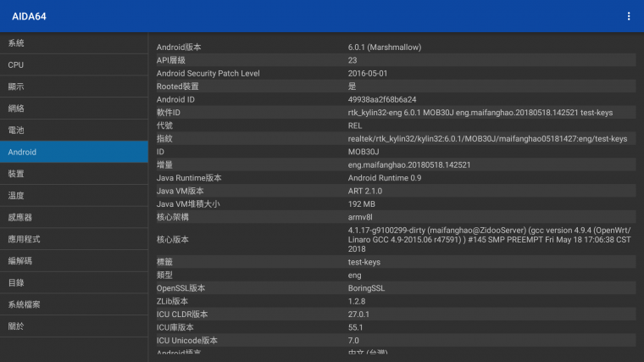
Task: Click the API level value 23
Action: tap(353, 60)
